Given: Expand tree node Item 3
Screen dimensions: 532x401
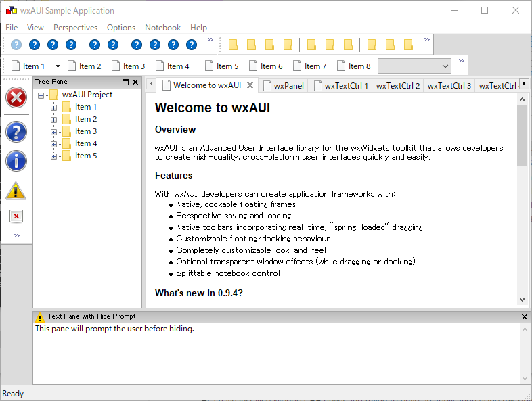Looking at the screenshot, I should click(53, 132).
